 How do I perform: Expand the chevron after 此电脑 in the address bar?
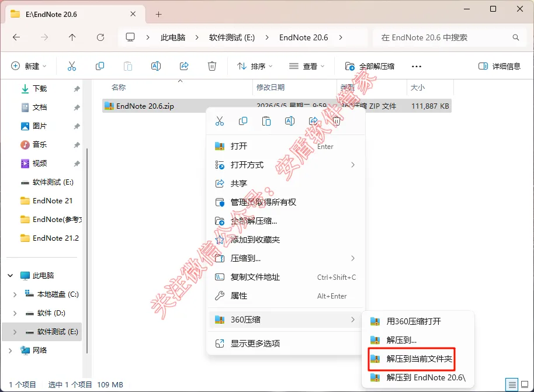tap(197, 37)
